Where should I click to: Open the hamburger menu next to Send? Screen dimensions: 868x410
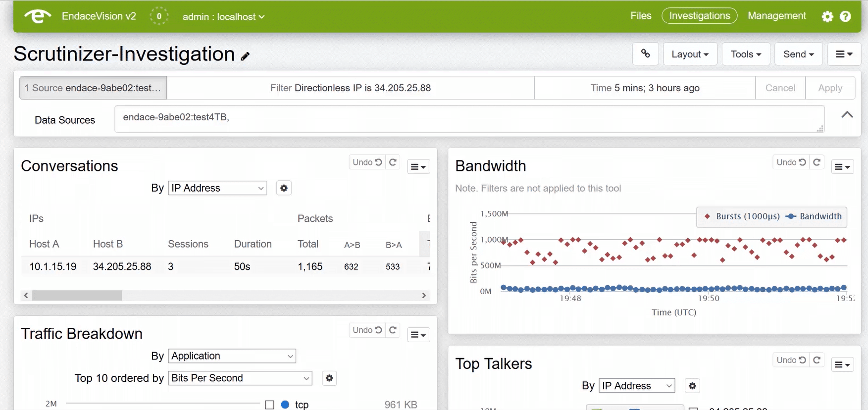[844, 54]
